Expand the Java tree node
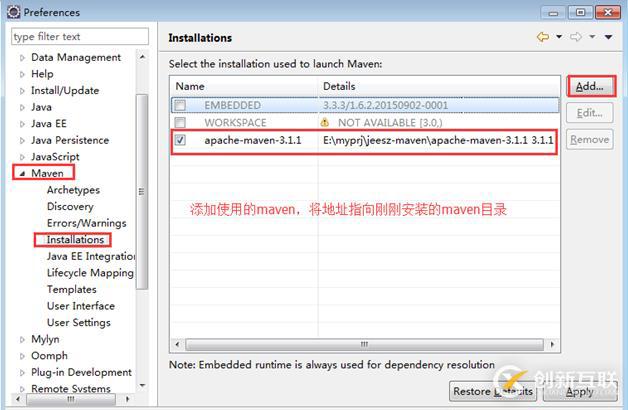 tap(22, 107)
